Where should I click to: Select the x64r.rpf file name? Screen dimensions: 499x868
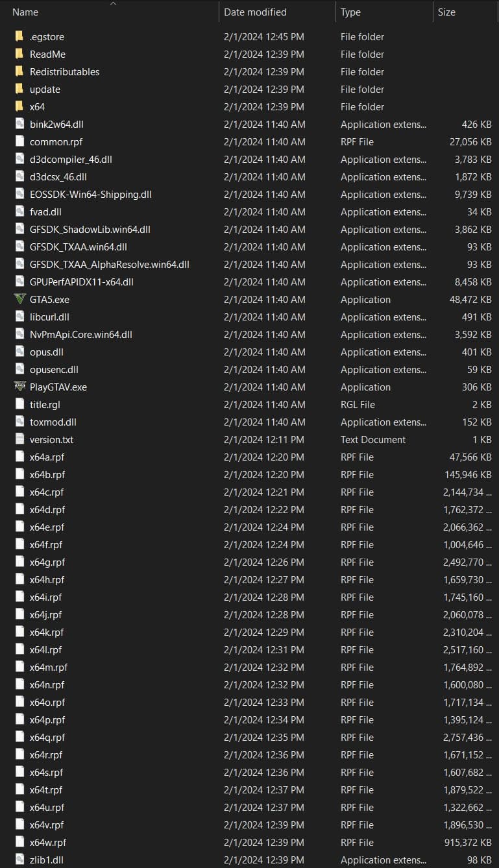(x=46, y=754)
